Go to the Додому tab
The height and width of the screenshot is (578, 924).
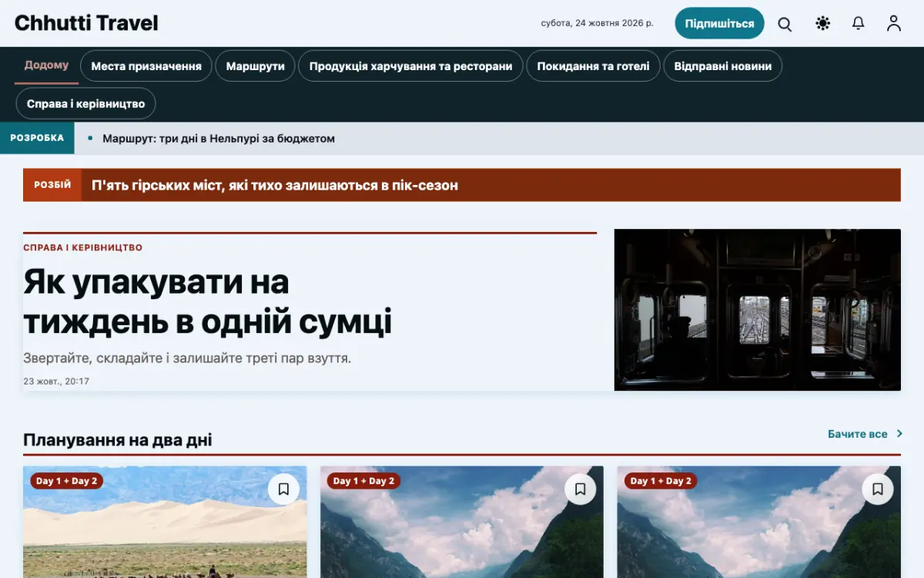46,66
